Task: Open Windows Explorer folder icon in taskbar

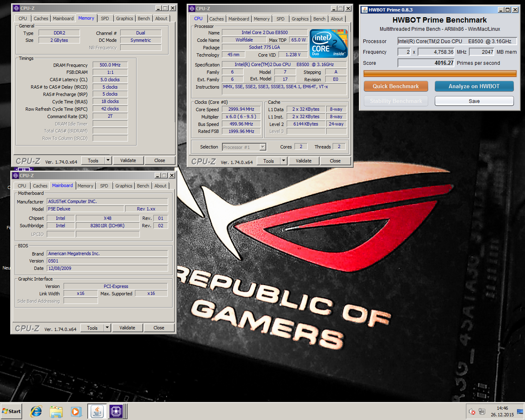Action: click(x=56, y=411)
